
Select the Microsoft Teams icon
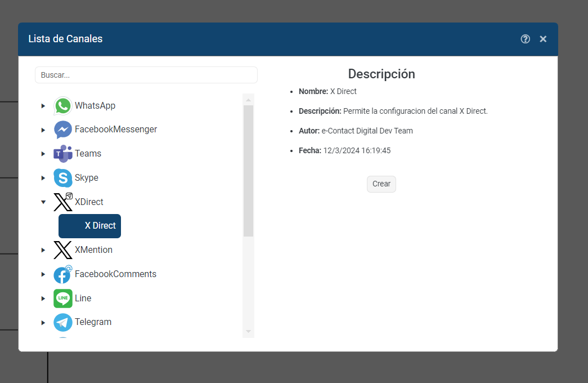pyautogui.click(x=63, y=154)
